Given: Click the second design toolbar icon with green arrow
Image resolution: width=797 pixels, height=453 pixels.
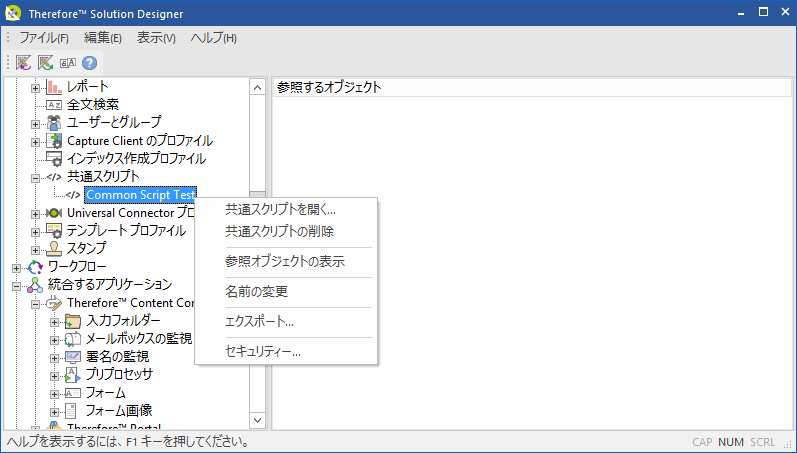Looking at the screenshot, I should click(46, 63).
